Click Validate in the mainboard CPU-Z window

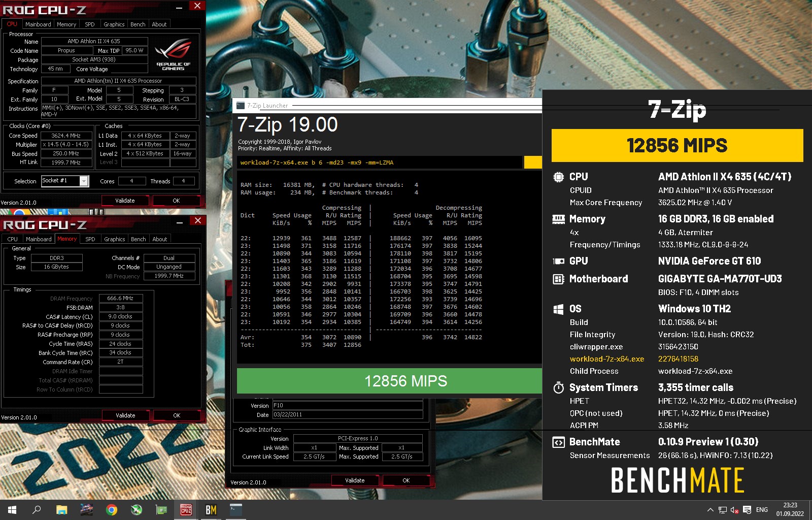(x=355, y=480)
